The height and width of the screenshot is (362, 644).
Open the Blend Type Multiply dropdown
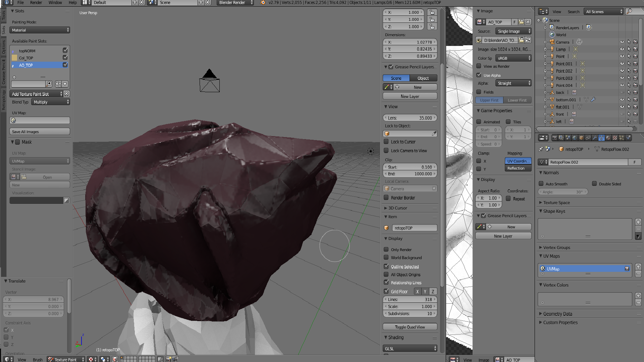point(51,102)
